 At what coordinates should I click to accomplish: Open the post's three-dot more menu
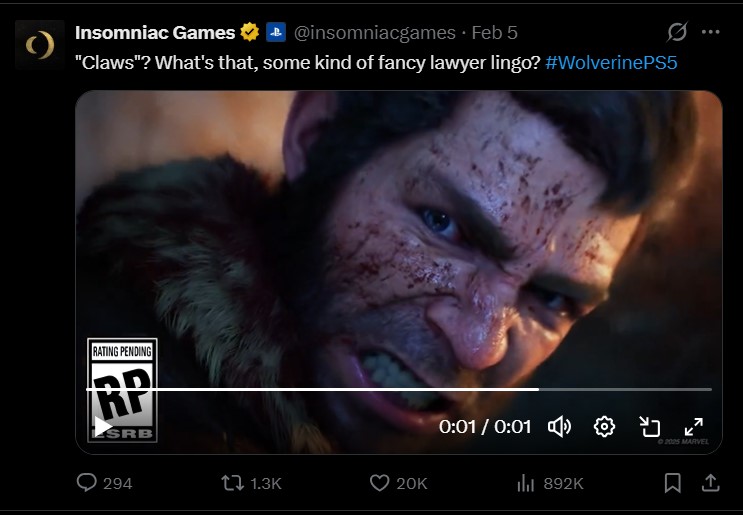pos(710,32)
